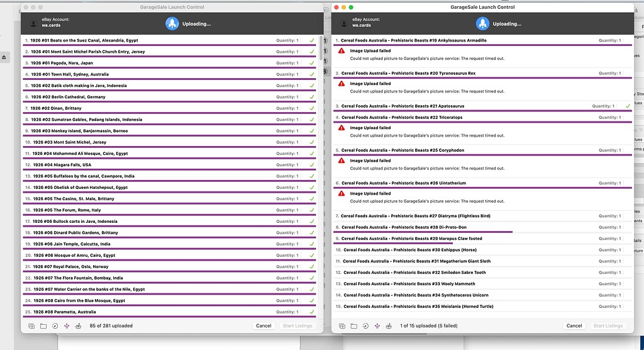Click the purple icon in the left window footer
644x350 pixels.
pos(67,326)
